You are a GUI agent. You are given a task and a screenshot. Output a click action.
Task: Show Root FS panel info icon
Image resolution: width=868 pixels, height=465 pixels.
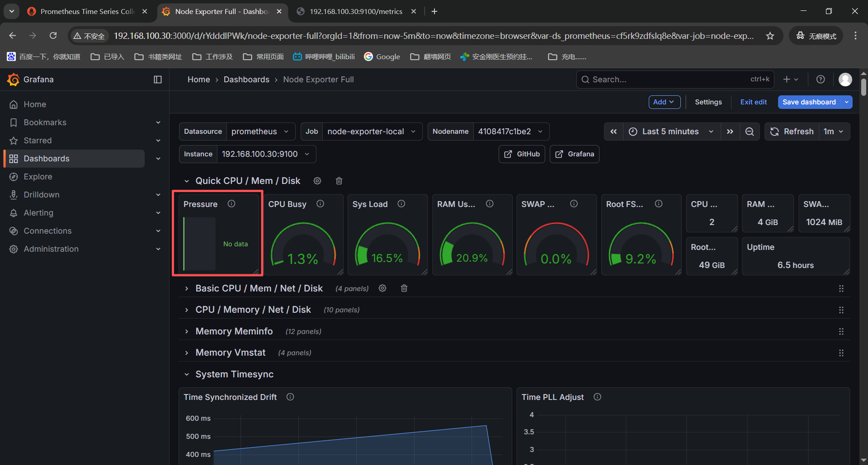click(659, 204)
